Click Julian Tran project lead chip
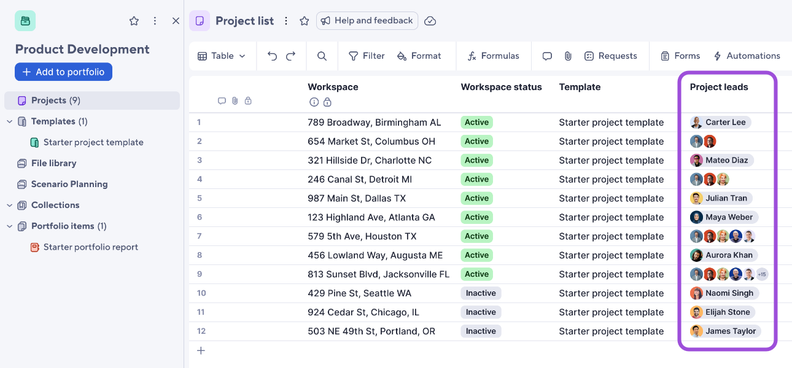 pyautogui.click(x=721, y=198)
